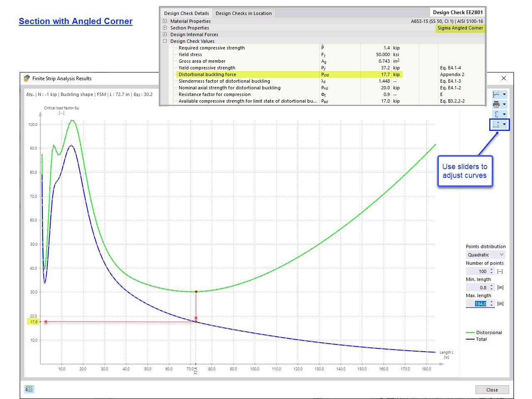
Task: Click the Print diagram icon
Action: coord(496,104)
